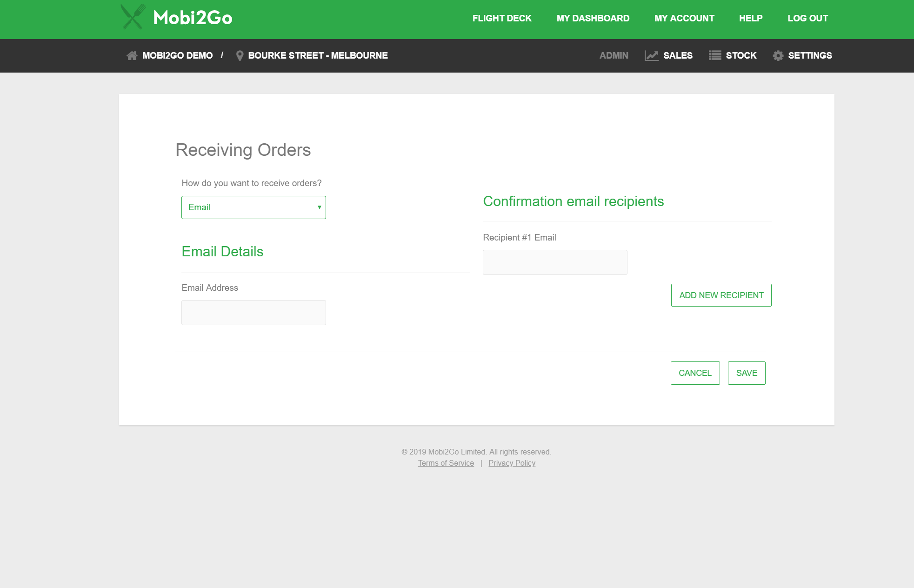Click the Stock list icon

(714, 56)
